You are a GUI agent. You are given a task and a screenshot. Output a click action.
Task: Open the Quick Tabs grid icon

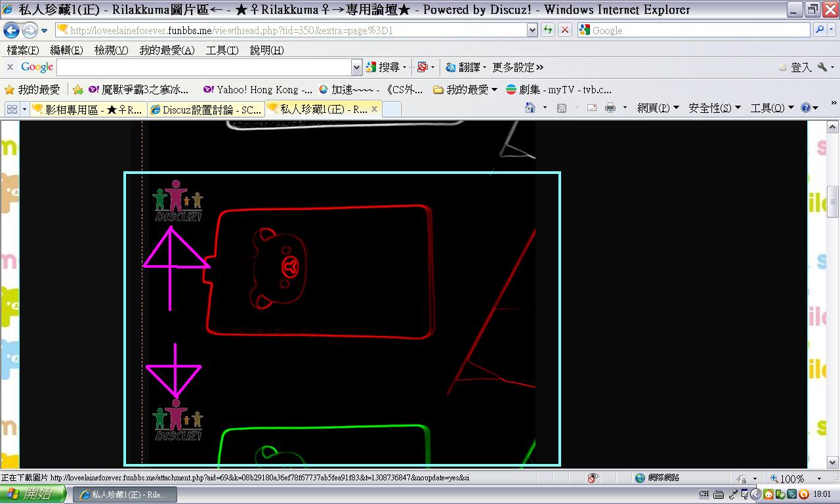click(x=12, y=109)
